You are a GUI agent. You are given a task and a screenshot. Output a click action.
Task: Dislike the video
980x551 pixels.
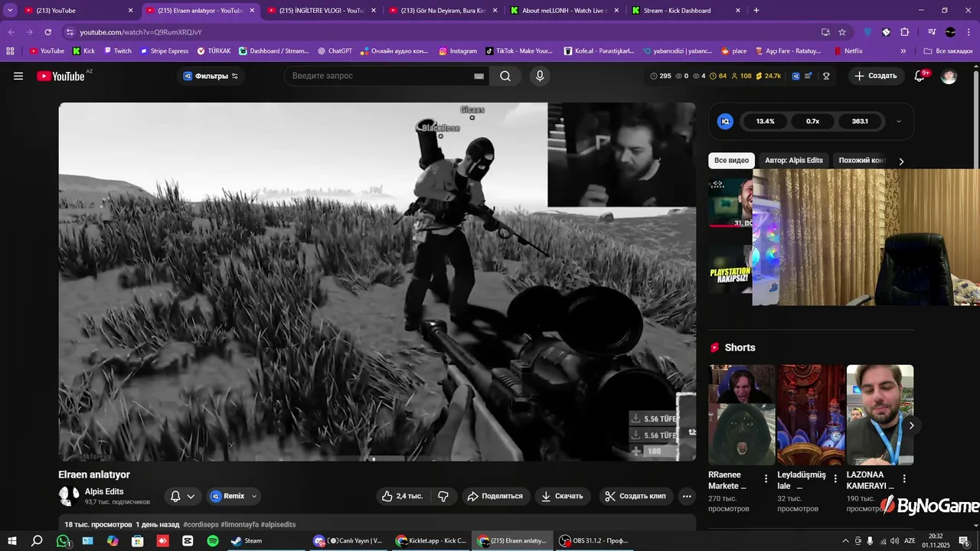click(443, 496)
